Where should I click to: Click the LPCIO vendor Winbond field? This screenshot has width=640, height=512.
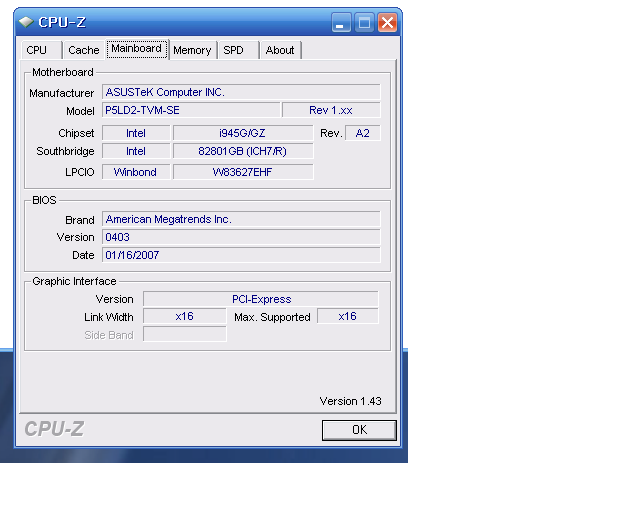coord(136,172)
